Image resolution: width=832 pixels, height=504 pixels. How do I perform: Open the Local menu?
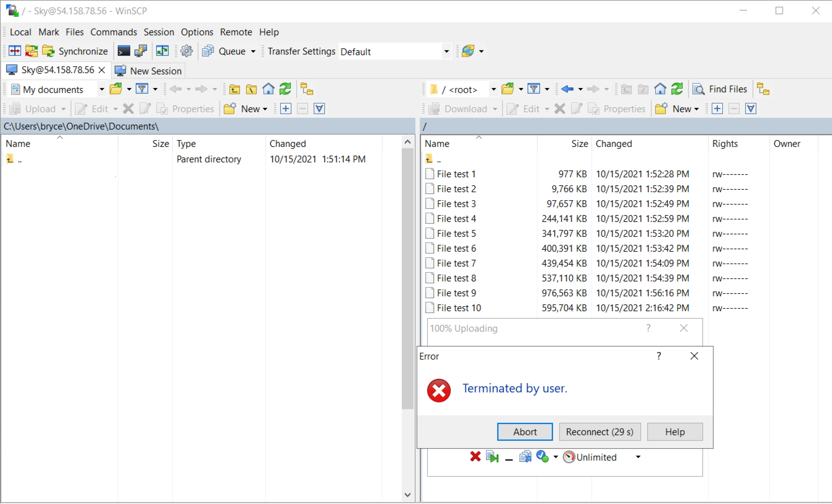[20, 32]
